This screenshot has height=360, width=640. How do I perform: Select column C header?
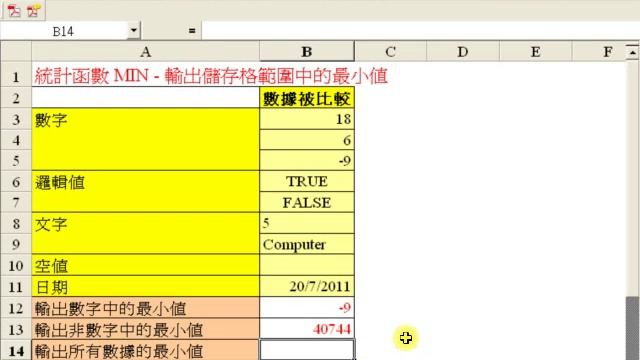390,52
